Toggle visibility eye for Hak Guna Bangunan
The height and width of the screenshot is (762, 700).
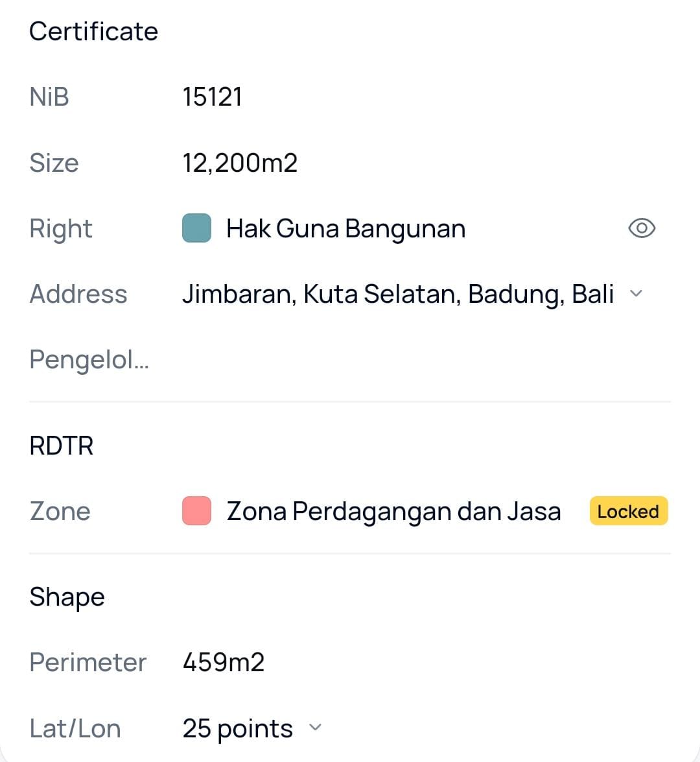pos(642,228)
